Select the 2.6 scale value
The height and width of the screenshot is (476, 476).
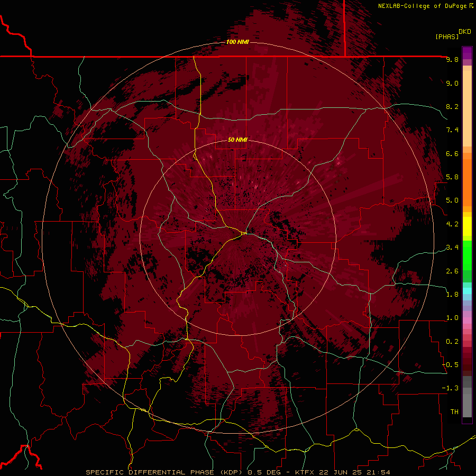point(452,271)
